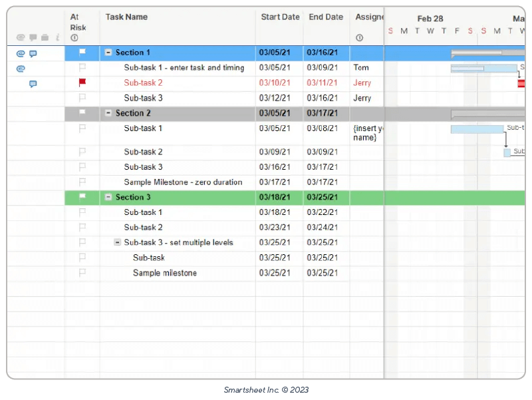This screenshot has width=532, height=400.
Task: Click the Sample Milestone zero duration row
Action: (175, 182)
